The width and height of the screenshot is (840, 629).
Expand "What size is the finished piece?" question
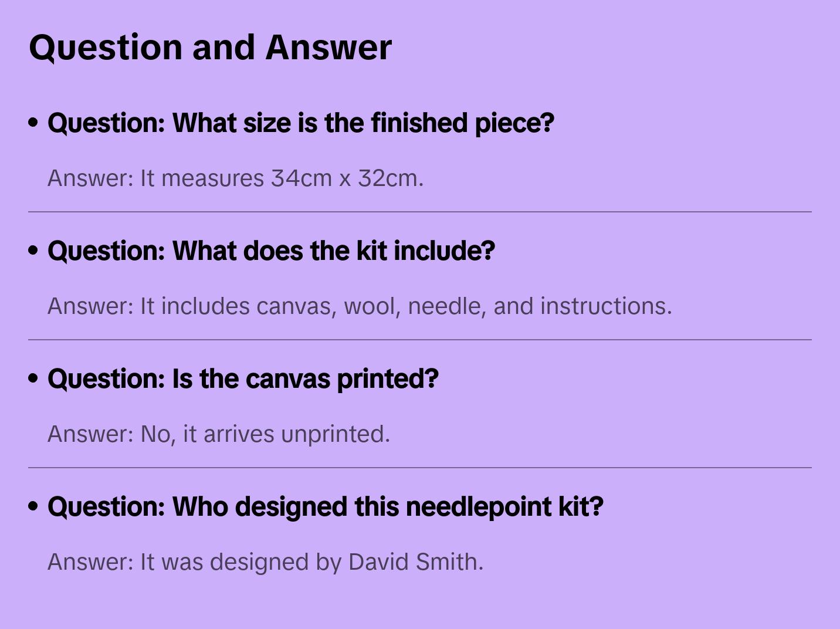[300, 123]
